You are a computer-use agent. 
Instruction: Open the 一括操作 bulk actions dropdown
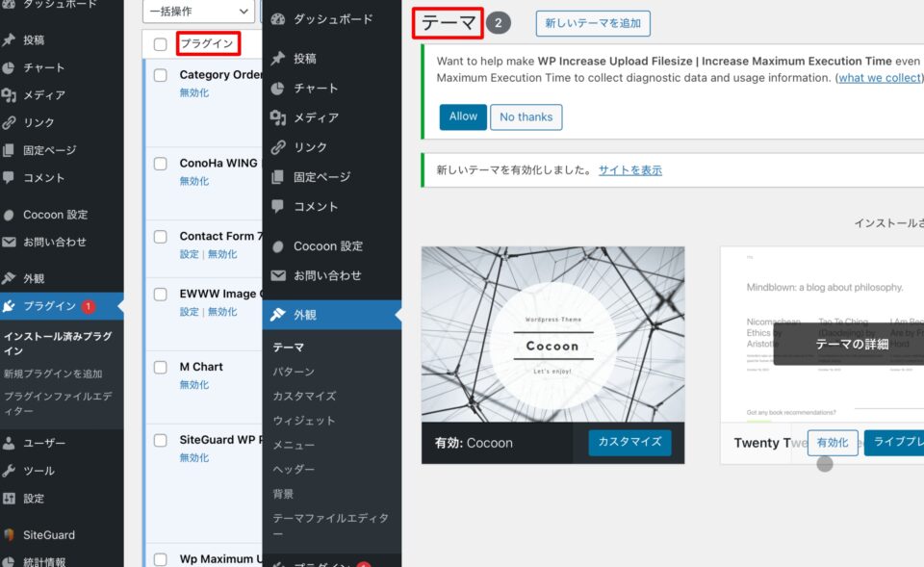[197, 11]
